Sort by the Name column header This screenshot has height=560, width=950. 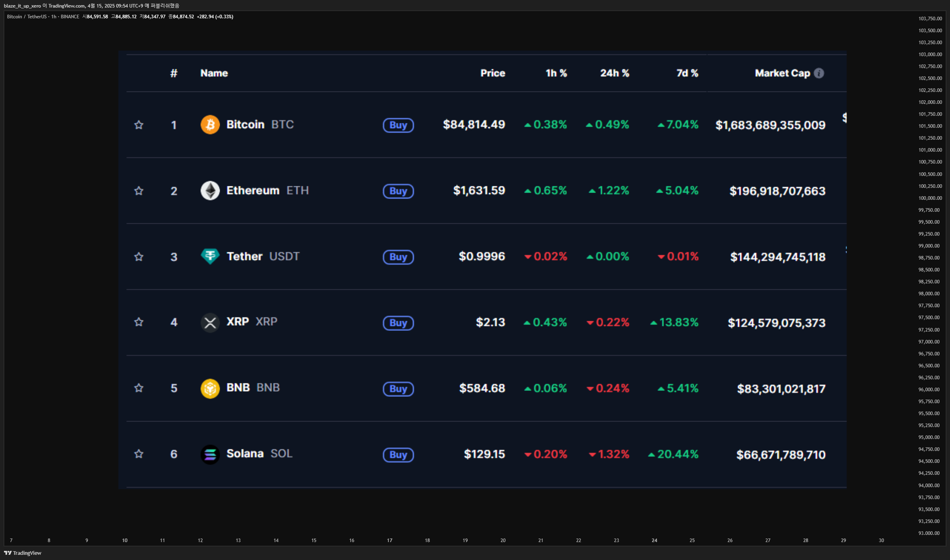[214, 73]
